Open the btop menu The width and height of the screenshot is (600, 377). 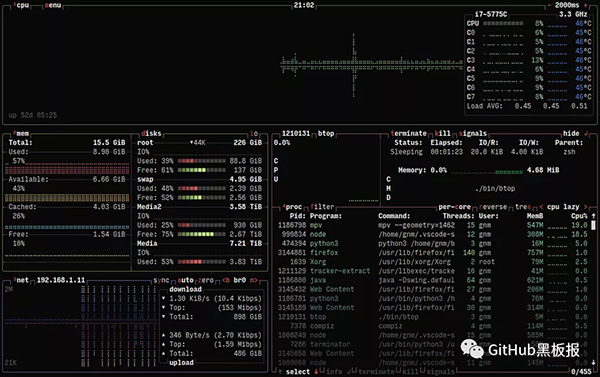pos(52,5)
